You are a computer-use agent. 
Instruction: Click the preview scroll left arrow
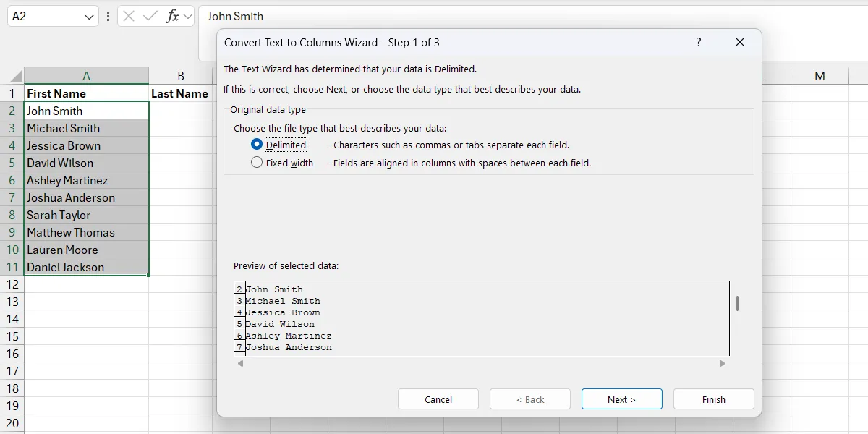240,364
